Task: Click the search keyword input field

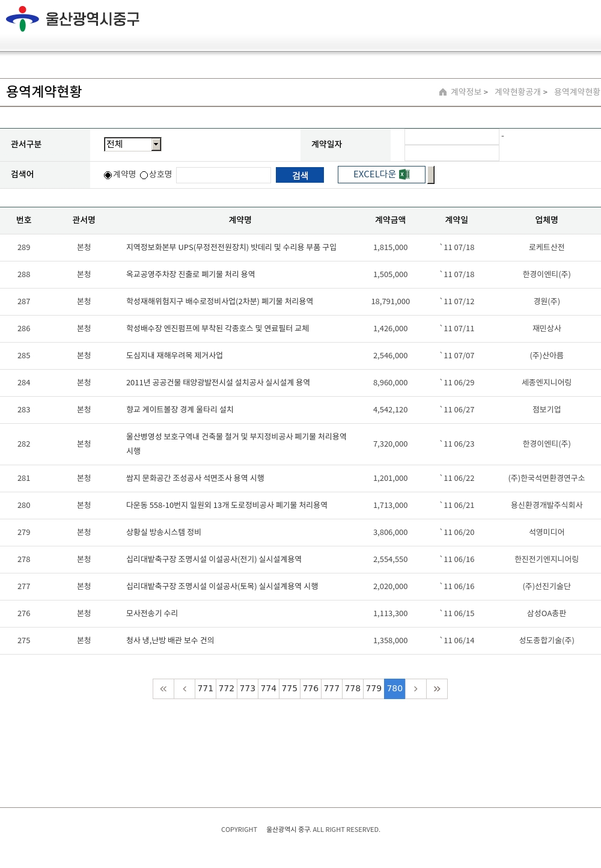Action: point(224,175)
